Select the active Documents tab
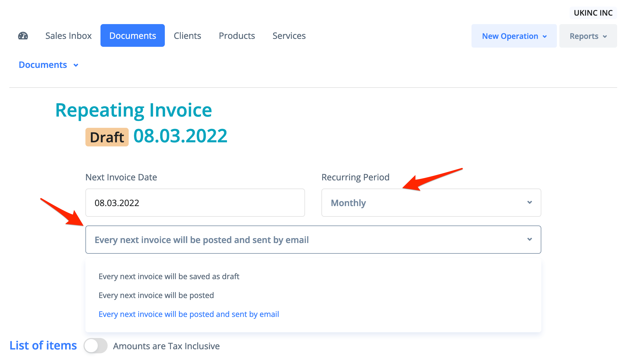This screenshot has height=364, width=627. (133, 36)
